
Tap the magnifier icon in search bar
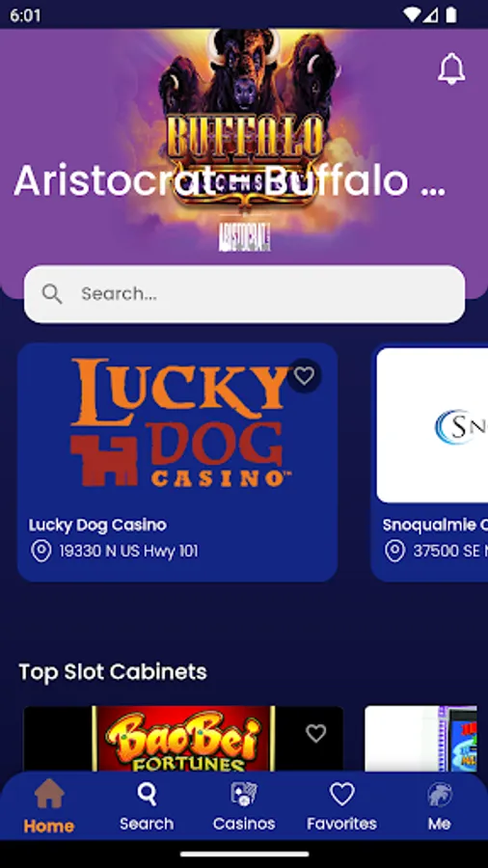[52, 294]
